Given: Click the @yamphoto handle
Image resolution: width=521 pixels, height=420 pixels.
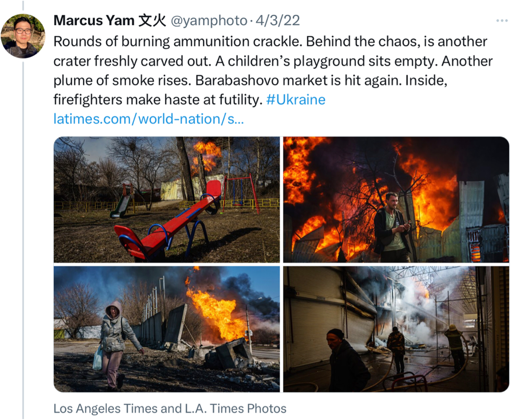Looking at the screenshot, I should [x=209, y=21].
